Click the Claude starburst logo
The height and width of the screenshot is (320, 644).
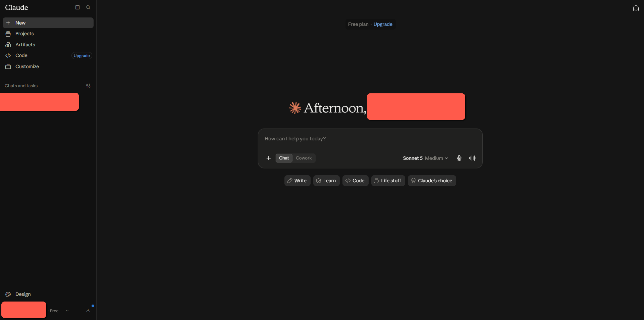coord(295,108)
